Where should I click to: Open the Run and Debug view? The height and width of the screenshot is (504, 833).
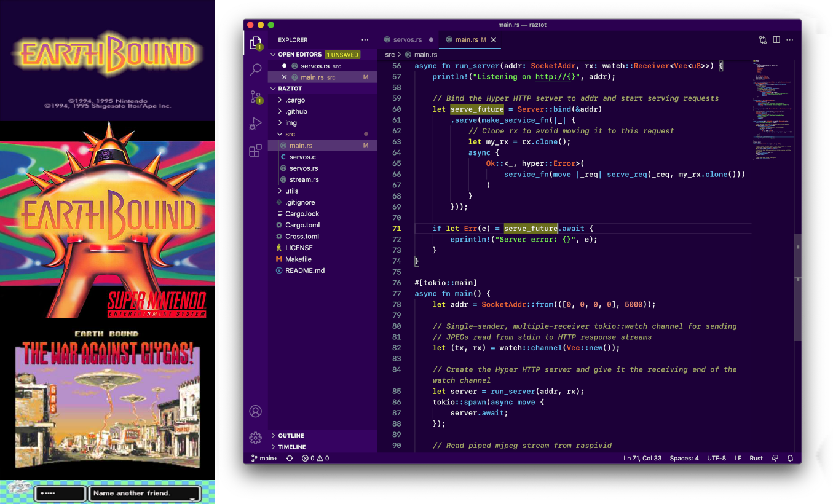pyautogui.click(x=256, y=124)
